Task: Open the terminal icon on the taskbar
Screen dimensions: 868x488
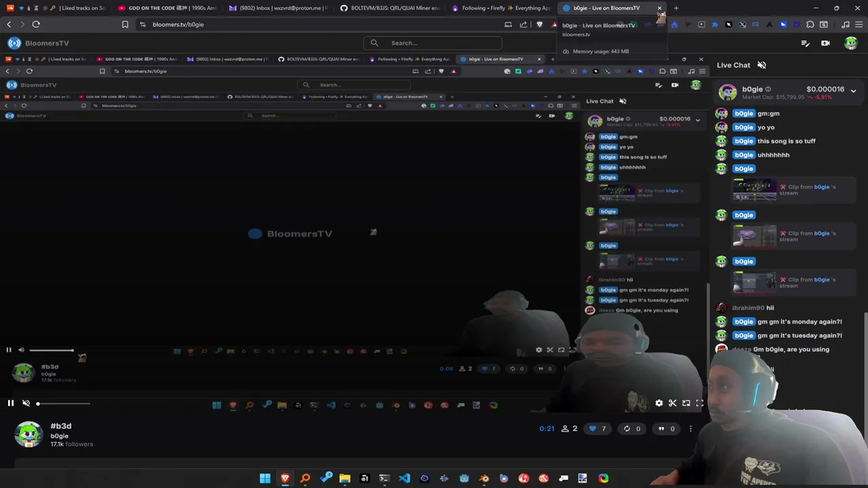Action: click(x=384, y=479)
